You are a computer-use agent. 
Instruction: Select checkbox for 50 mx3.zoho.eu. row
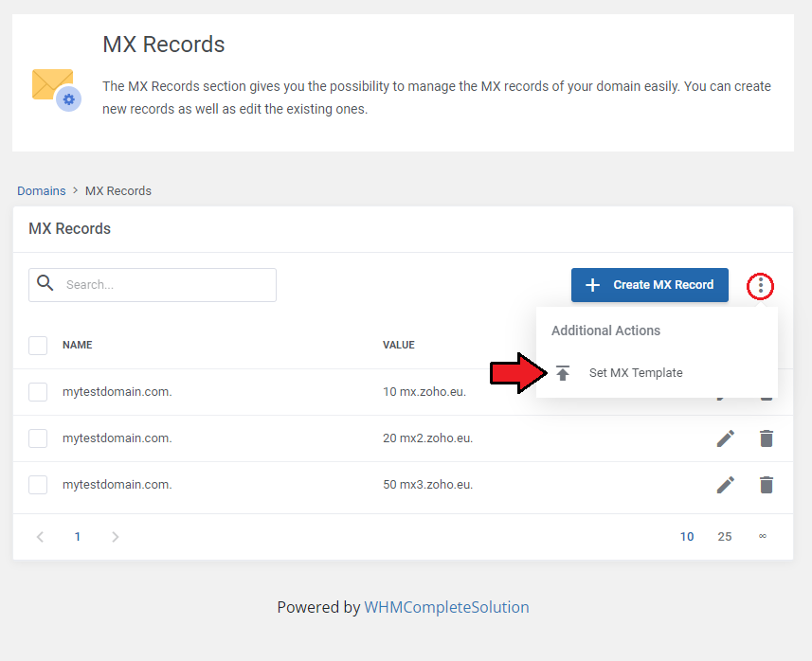(38, 485)
